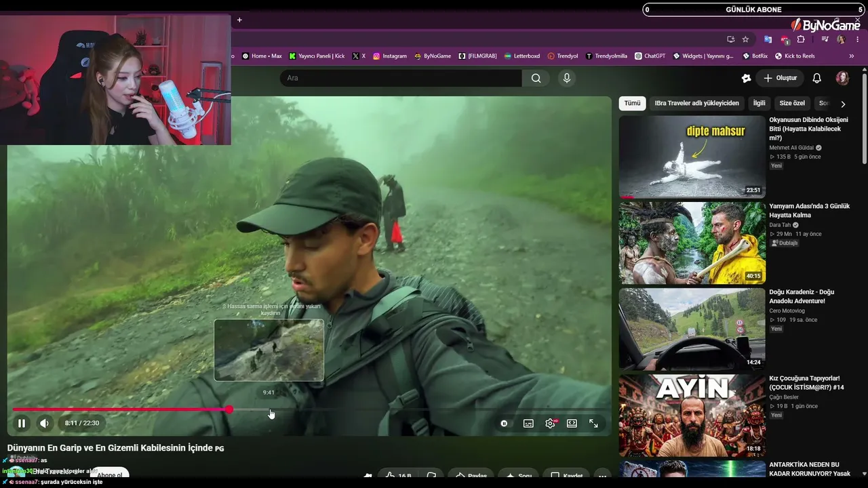Open Chrome profile avatar
Viewport: 868px width, 488px height.
coord(841,39)
